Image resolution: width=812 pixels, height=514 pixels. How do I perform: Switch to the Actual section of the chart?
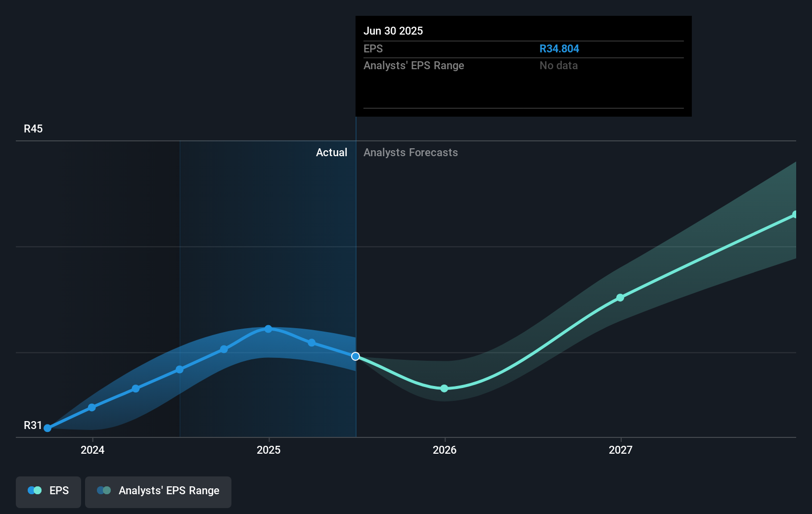331,152
